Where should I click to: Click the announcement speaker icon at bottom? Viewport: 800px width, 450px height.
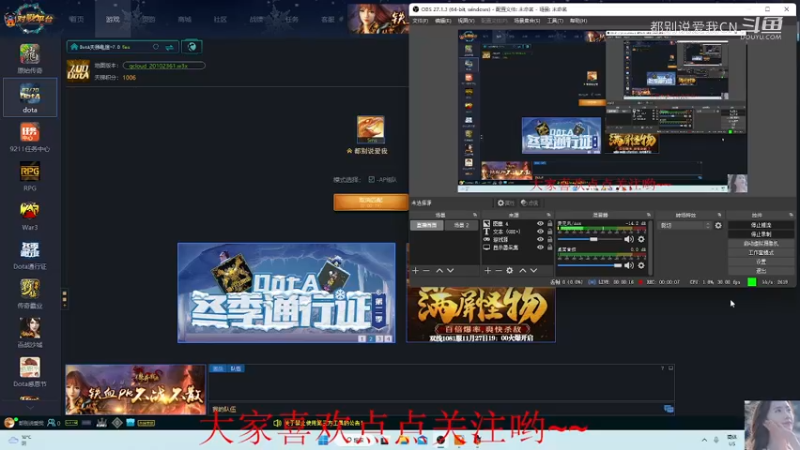pyautogui.click(x=277, y=423)
